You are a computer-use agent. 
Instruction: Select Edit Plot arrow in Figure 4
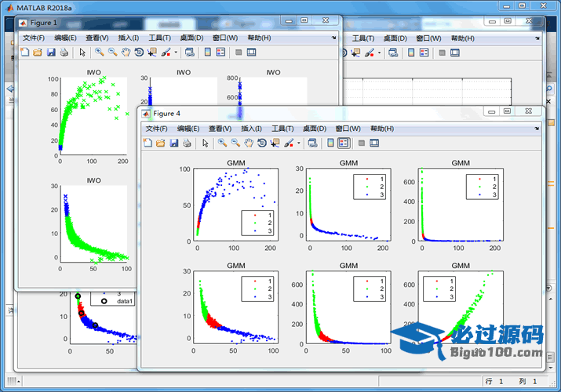[x=205, y=143]
